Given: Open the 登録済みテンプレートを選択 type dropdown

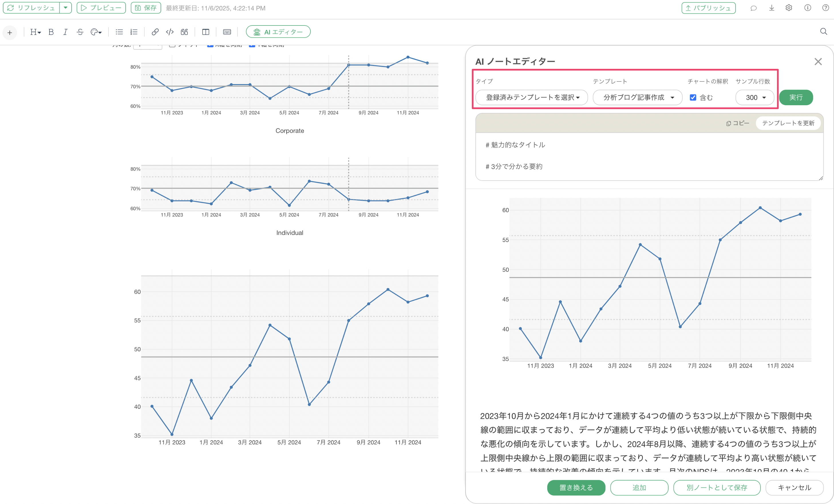Looking at the screenshot, I should click(531, 98).
